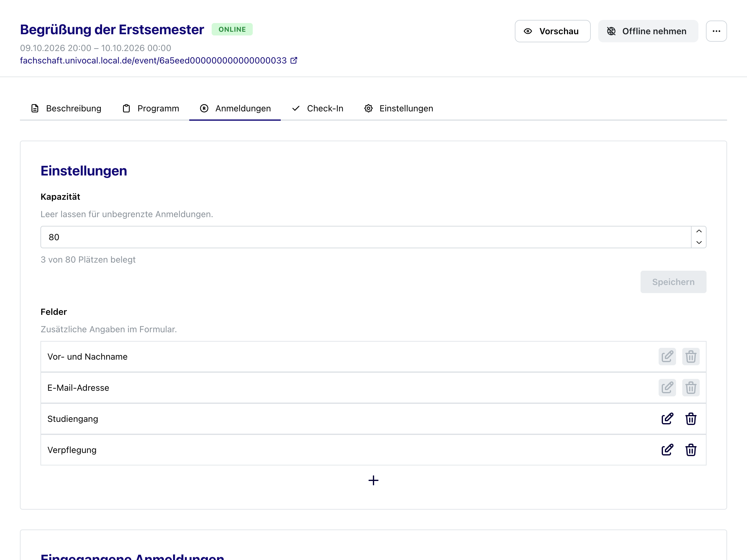Add a new form field with the plus icon
The image size is (747, 560).
click(x=373, y=480)
